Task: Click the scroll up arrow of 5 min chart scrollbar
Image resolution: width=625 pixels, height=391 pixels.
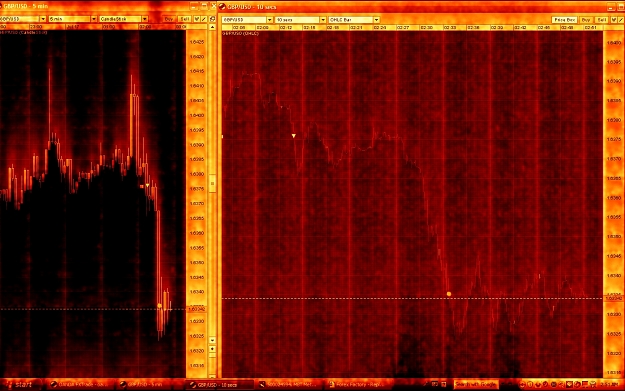Action: 212,27
